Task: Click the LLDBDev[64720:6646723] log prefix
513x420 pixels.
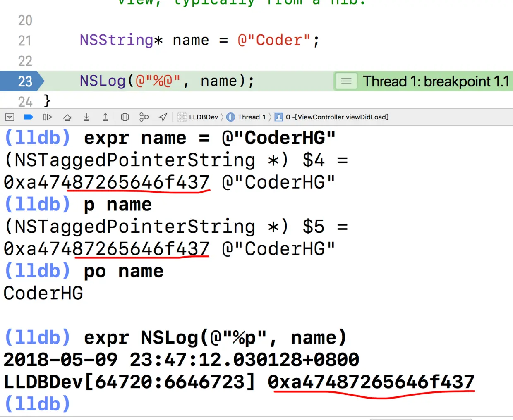Action: point(129,382)
